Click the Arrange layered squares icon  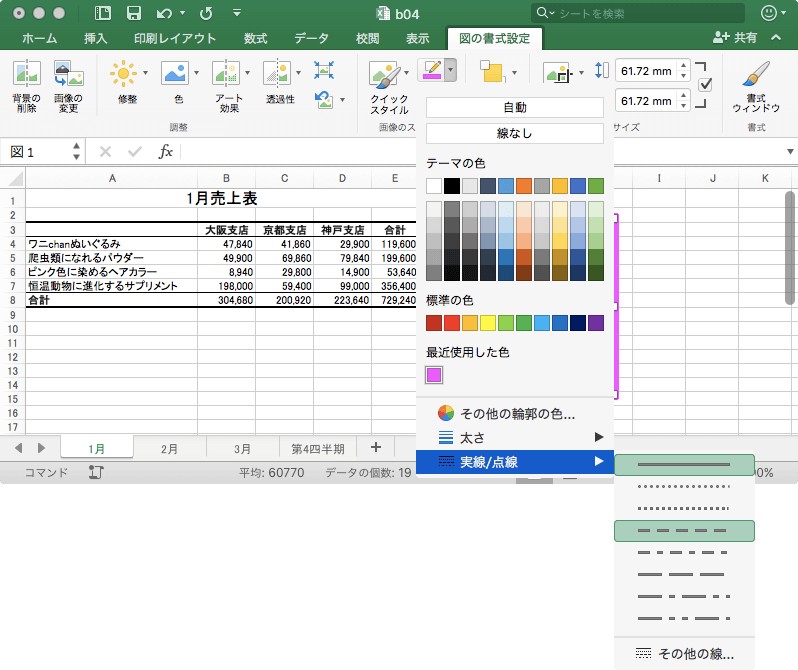coord(493,72)
